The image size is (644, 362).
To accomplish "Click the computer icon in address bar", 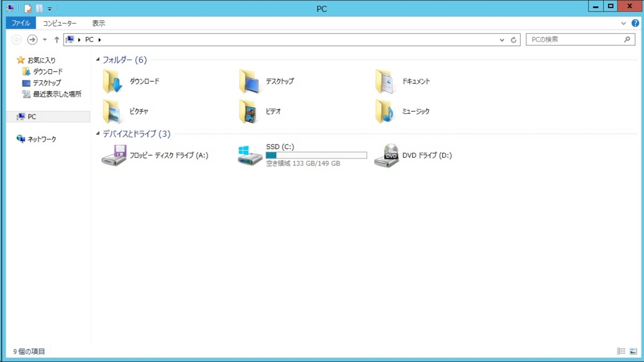I will (x=70, y=40).
